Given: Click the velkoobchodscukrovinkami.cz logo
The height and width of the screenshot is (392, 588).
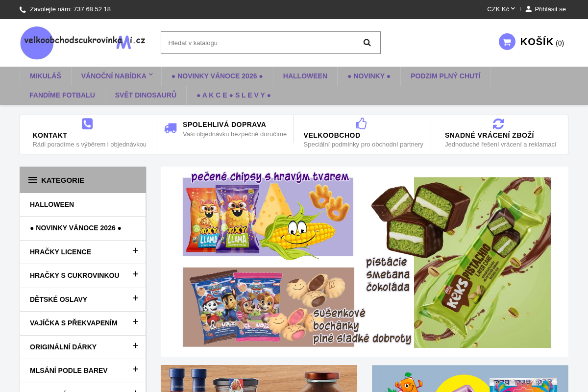Looking at the screenshot, I should [x=83, y=43].
